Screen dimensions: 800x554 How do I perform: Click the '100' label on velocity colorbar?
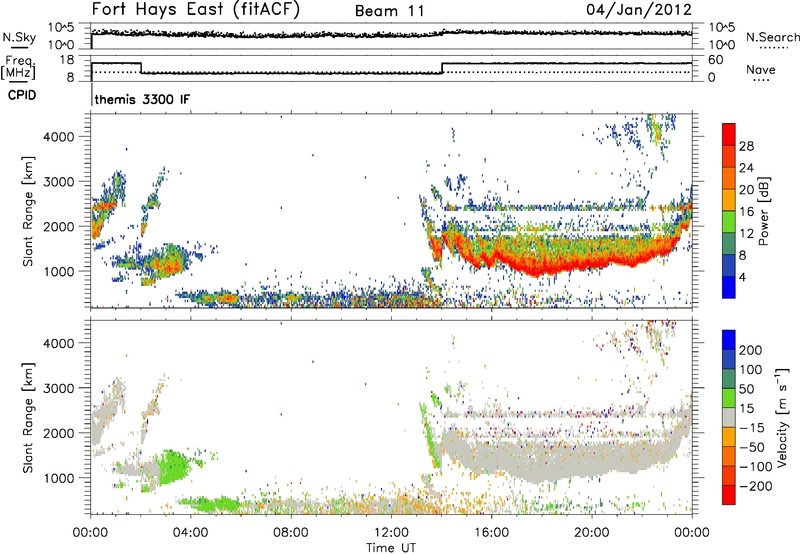[751, 370]
